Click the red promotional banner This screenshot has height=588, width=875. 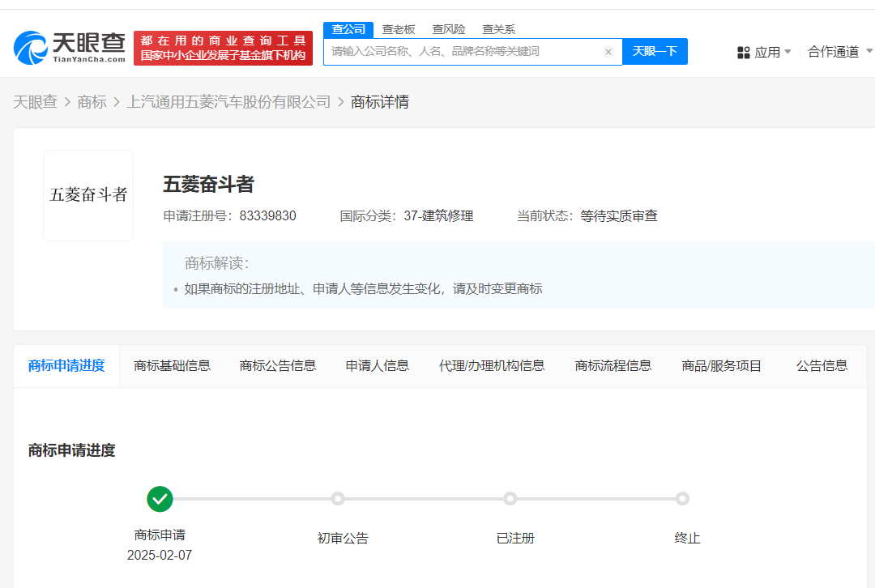coord(223,48)
